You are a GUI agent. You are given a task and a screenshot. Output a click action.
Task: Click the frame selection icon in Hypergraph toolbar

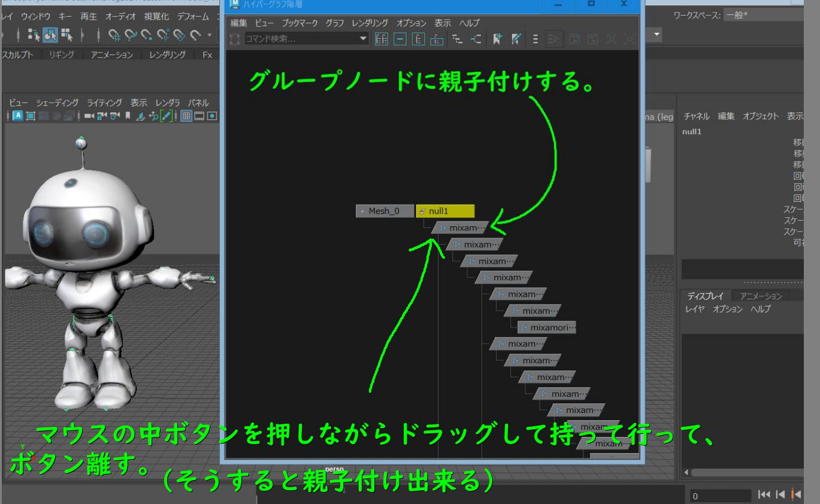pos(400,40)
